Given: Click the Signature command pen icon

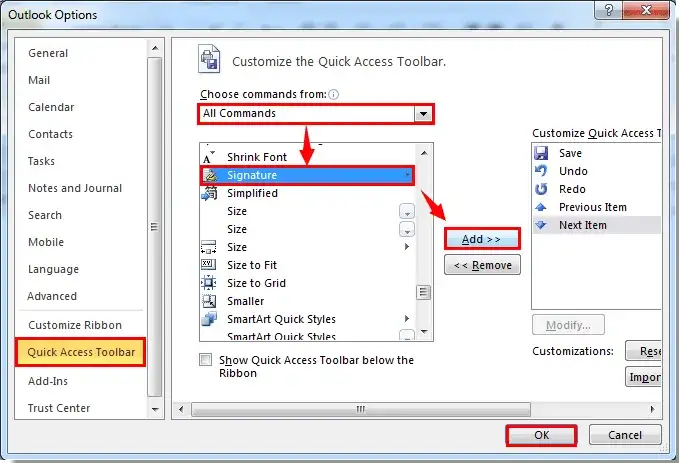Looking at the screenshot, I should (210, 175).
